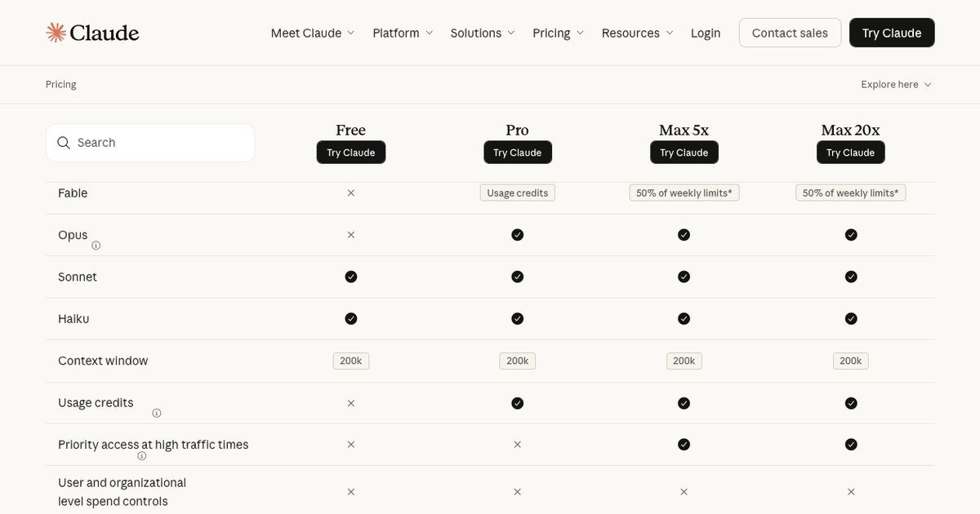980x514 pixels.
Task: Click the search magnifier icon
Action: point(64,143)
